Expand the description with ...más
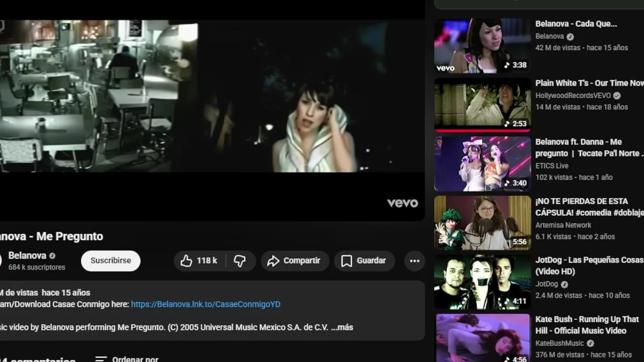 342,327
